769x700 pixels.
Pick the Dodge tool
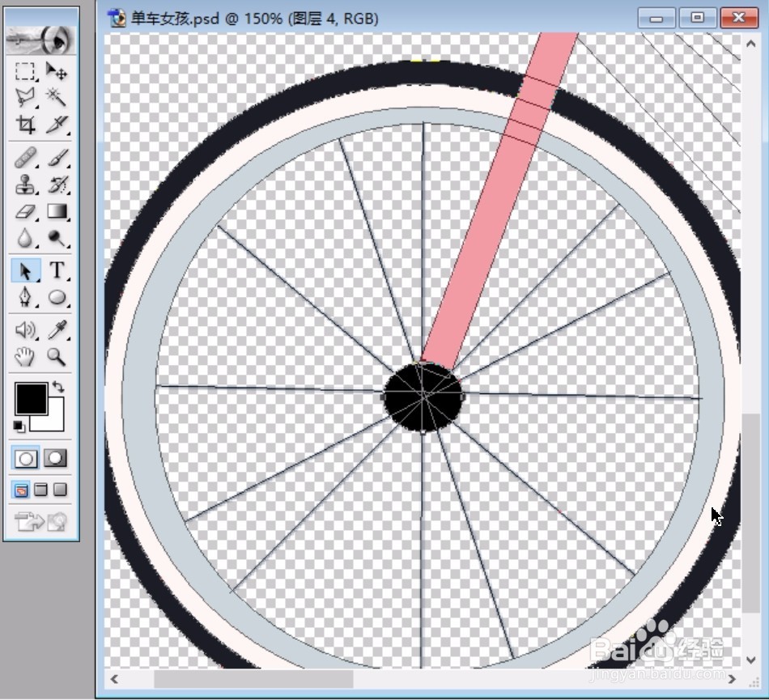coord(57,238)
